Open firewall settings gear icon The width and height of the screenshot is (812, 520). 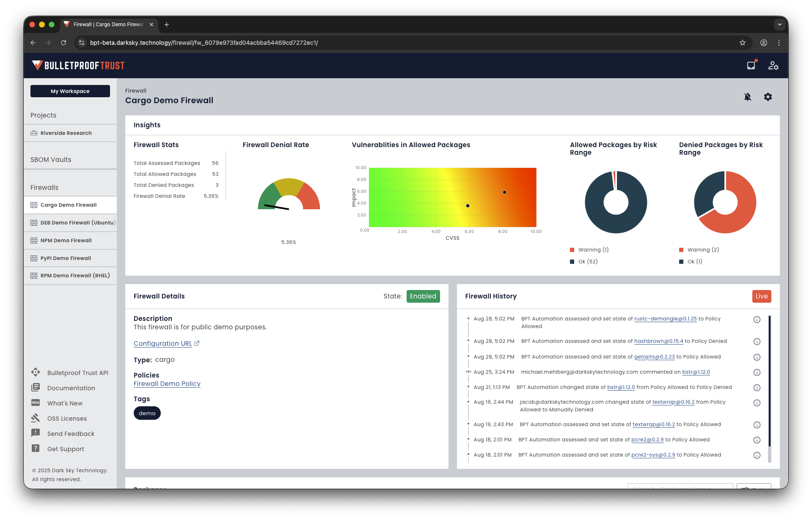pyautogui.click(x=768, y=97)
